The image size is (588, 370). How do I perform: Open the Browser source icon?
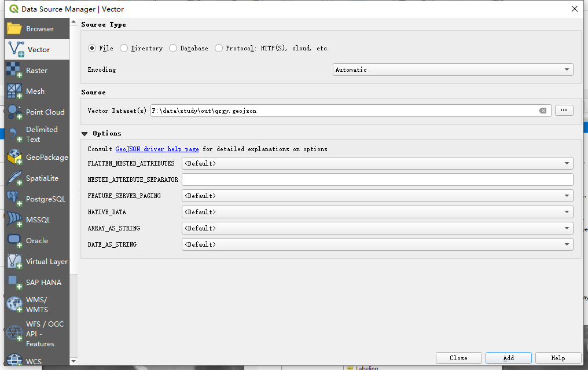point(14,28)
